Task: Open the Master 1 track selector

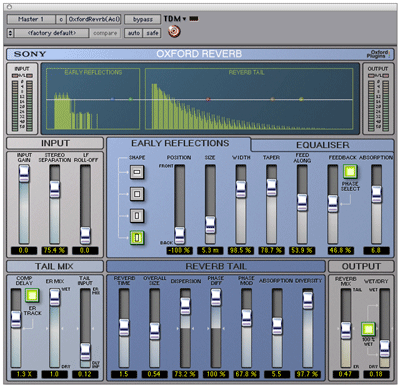Action: pyautogui.click(x=31, y=19)
